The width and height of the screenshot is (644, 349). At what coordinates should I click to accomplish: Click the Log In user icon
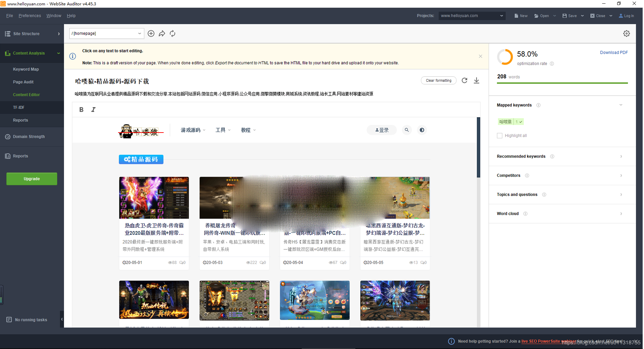[621, 16]
